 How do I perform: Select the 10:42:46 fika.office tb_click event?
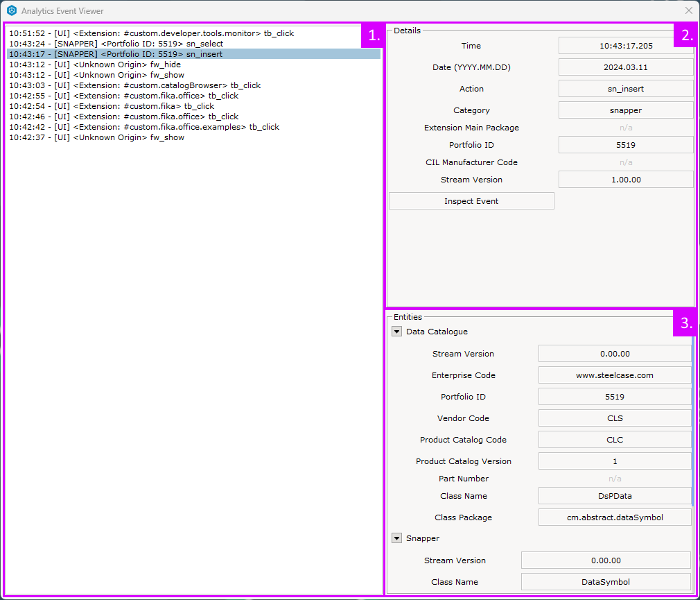(194, 117)
